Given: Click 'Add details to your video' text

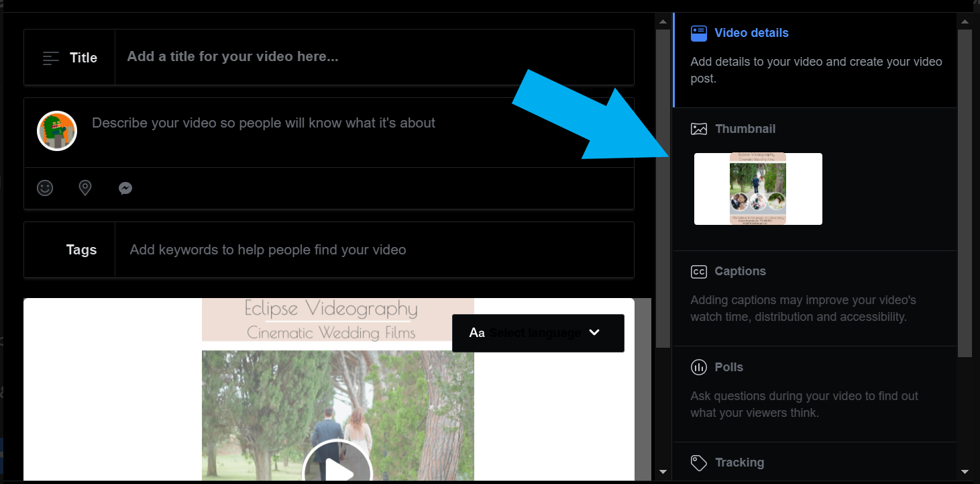Looking at the screenshot, I should click(816, 70).
